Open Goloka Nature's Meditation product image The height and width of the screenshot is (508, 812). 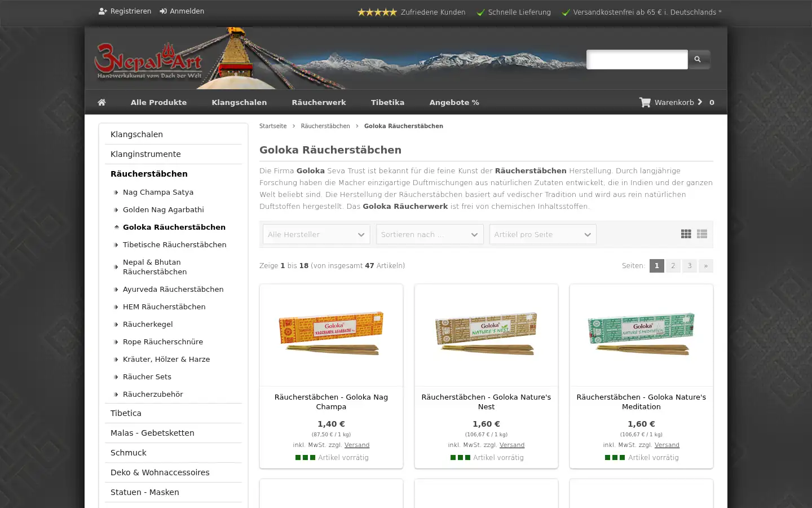[x=641, y=335]
